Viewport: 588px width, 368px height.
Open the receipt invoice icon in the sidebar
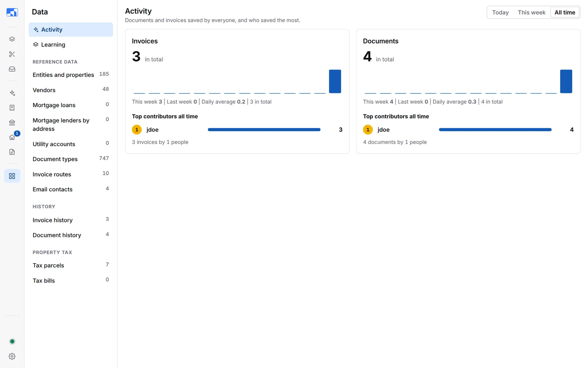click(12, 108)
